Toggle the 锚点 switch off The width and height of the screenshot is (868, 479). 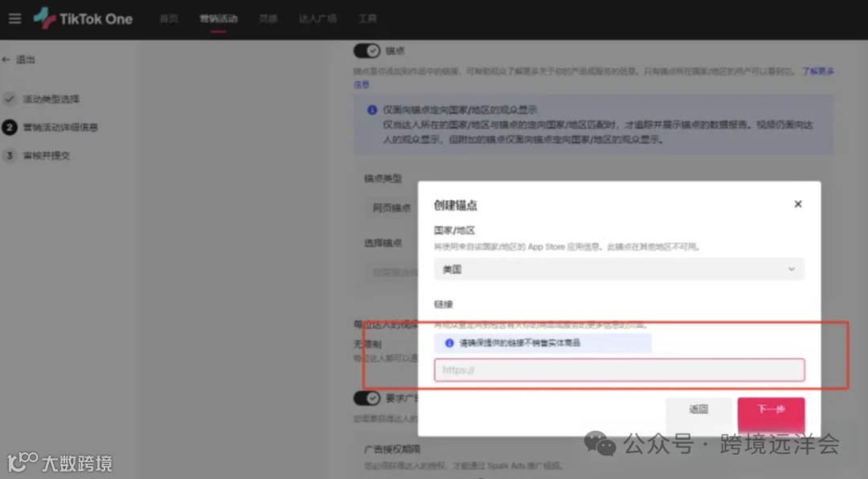click(x=366, y=51)
